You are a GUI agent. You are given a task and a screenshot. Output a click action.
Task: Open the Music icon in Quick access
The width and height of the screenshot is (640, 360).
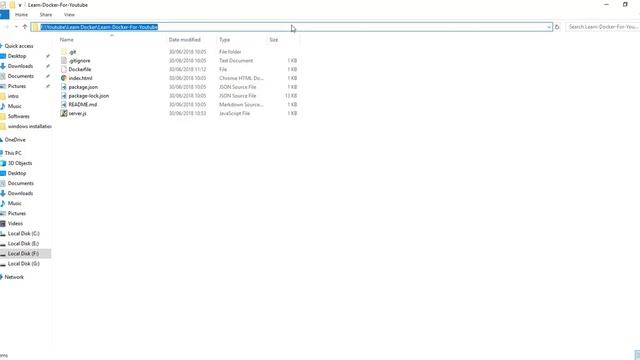3,106
